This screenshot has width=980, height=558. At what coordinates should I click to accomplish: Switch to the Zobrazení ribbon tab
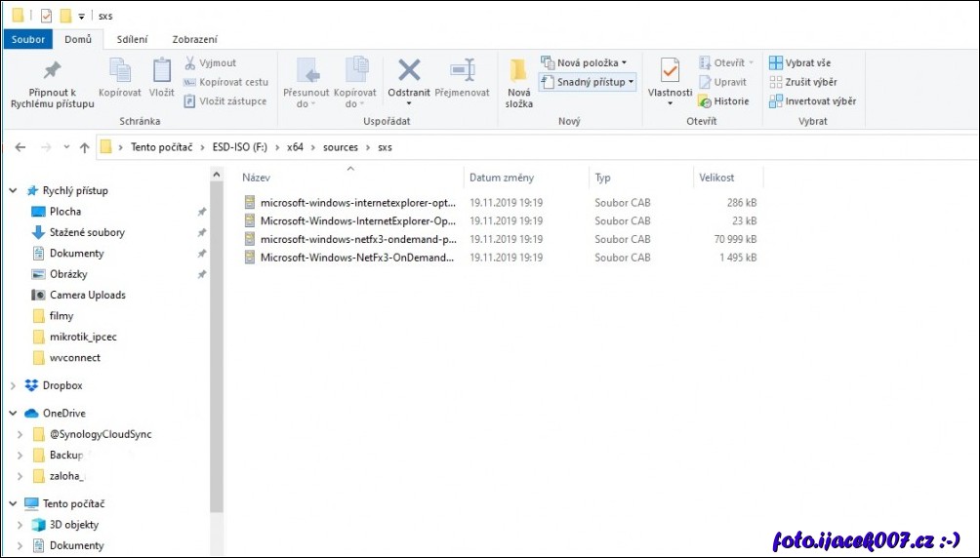(194, 39)
